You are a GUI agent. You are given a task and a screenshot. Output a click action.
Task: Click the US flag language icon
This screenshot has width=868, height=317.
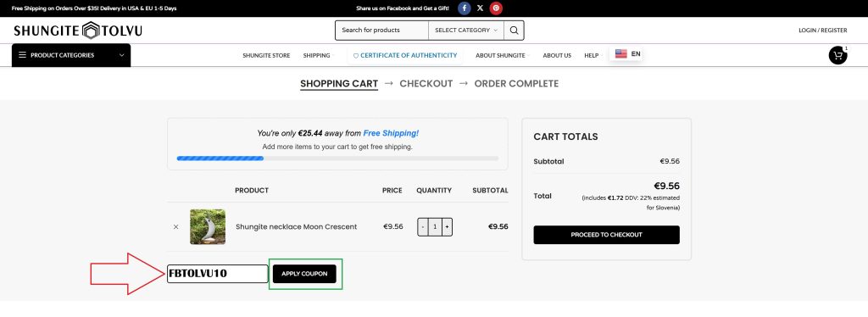[621, 53]
